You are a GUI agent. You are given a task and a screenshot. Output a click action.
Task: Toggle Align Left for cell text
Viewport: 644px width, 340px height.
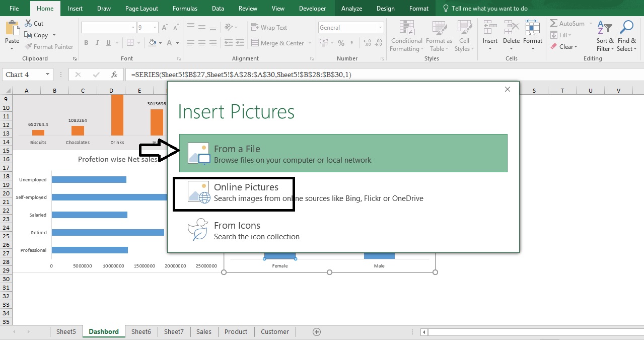tap(190, 43)
